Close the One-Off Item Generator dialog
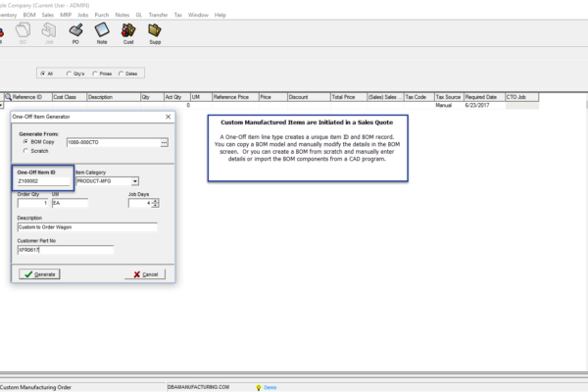588x392 pixels. (168, 117)
